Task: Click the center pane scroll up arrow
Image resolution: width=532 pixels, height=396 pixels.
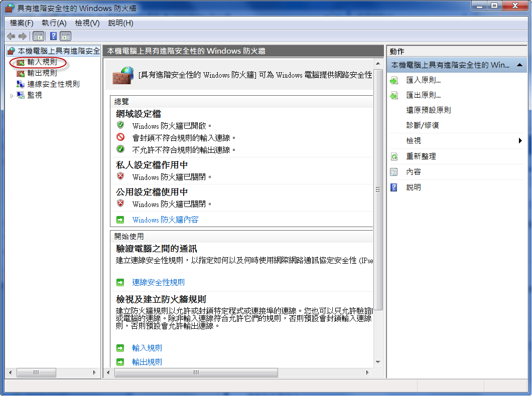Action: tap(378, 64)
